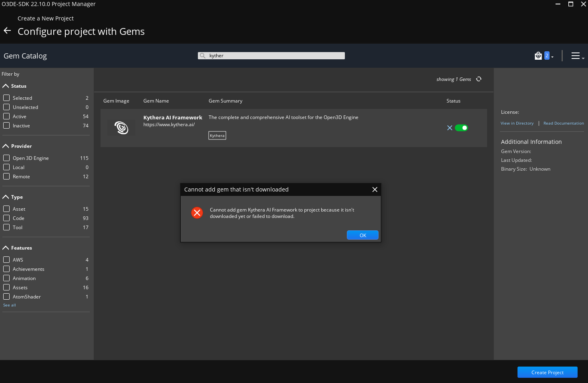Open the Read Documentation link
This screenshot has width=588, height=383.
[563, 123]
